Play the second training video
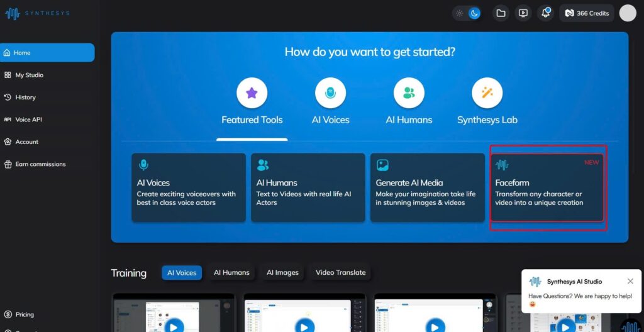This screenshot has height=332, width=644. tap(304, 327)
